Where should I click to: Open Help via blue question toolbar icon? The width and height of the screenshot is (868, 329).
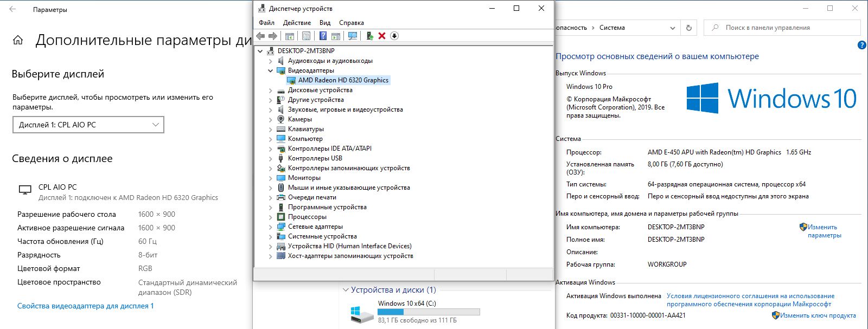click(x=323, y=36)
